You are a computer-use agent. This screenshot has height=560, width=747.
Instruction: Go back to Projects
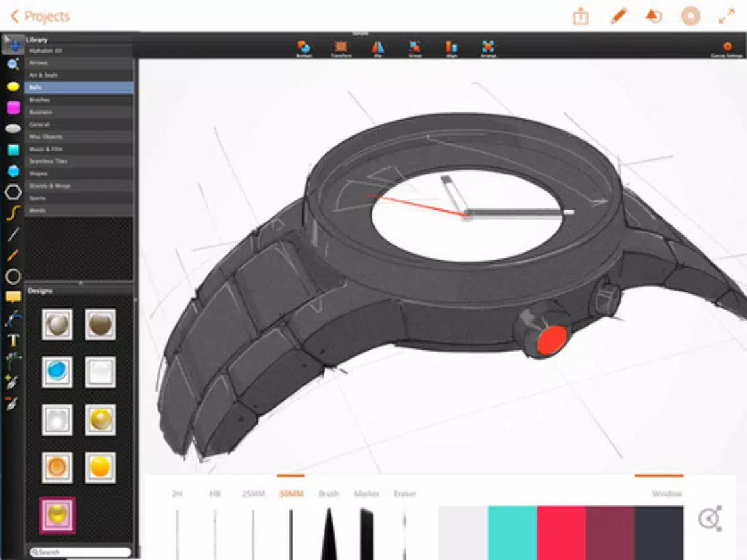40,16
